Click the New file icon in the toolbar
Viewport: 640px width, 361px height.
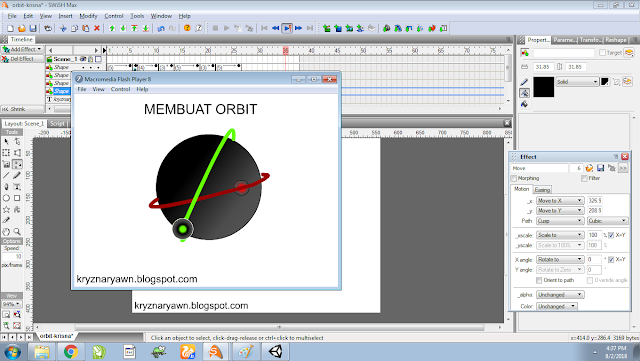click(11, 28)
